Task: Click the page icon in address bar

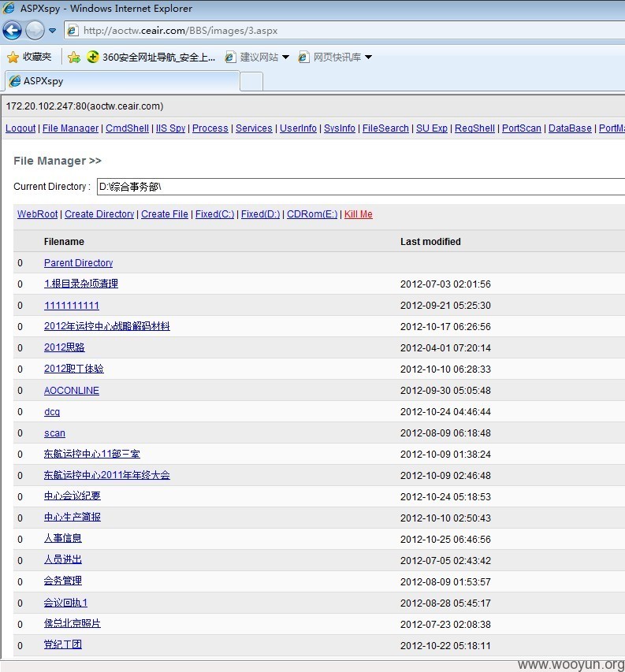Action: click(73, 31)
